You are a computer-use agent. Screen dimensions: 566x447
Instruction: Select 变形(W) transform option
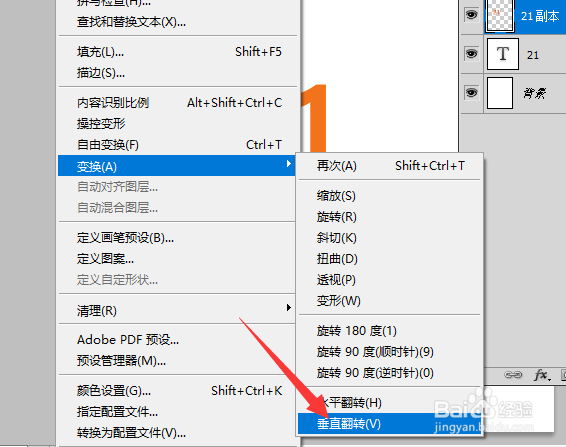tap(390, 301)
